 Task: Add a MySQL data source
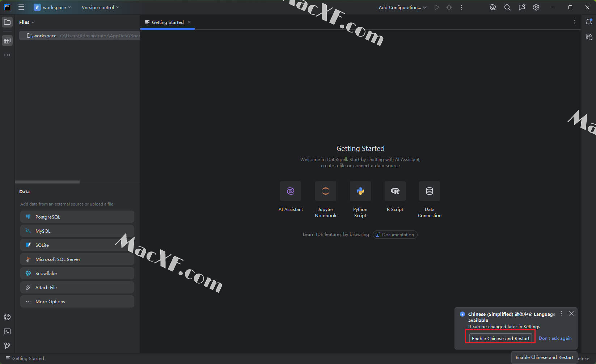tap(77, 231)
